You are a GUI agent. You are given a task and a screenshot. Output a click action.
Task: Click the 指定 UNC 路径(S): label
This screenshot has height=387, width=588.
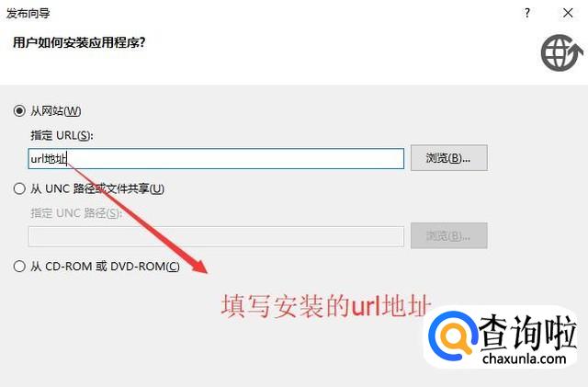pyautogui.click(x=76, y=213)
